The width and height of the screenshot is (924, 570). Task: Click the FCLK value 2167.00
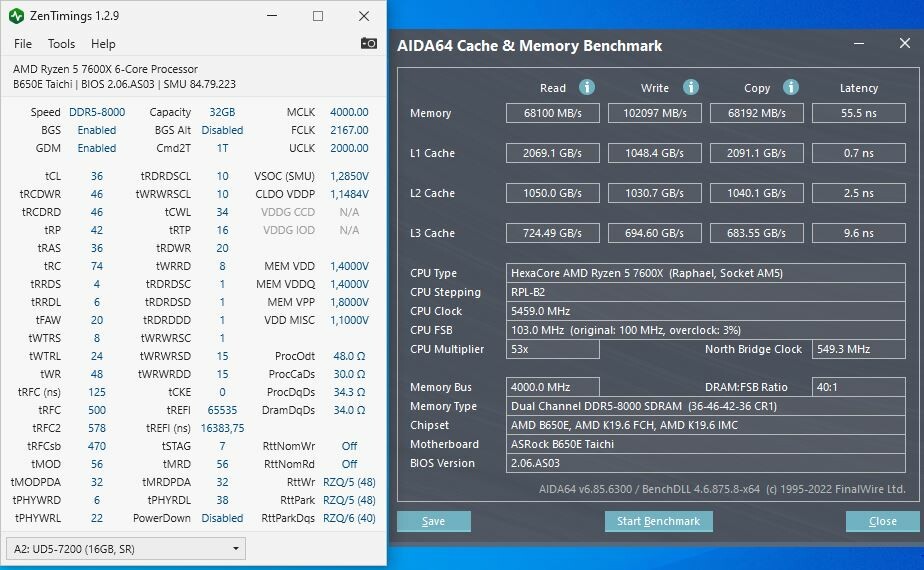coord(349,130)
